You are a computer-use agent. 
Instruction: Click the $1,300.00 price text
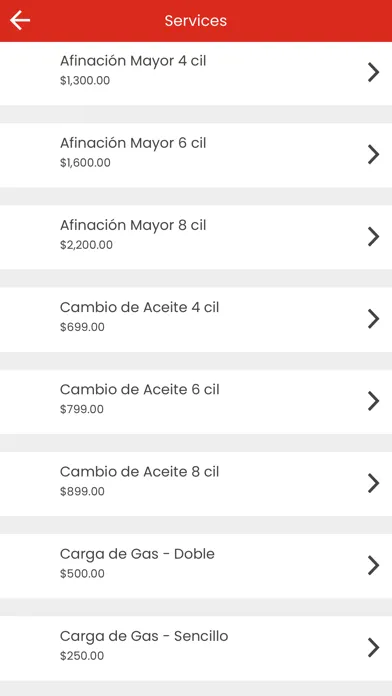(85, 81)
